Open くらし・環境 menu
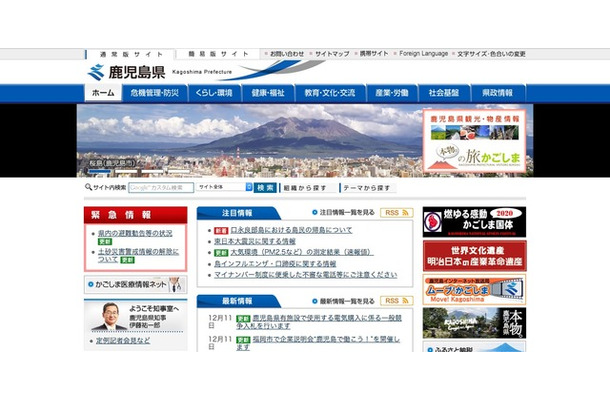Image resolution: width=610 pixels, height=400 pixels. point(214,93)
